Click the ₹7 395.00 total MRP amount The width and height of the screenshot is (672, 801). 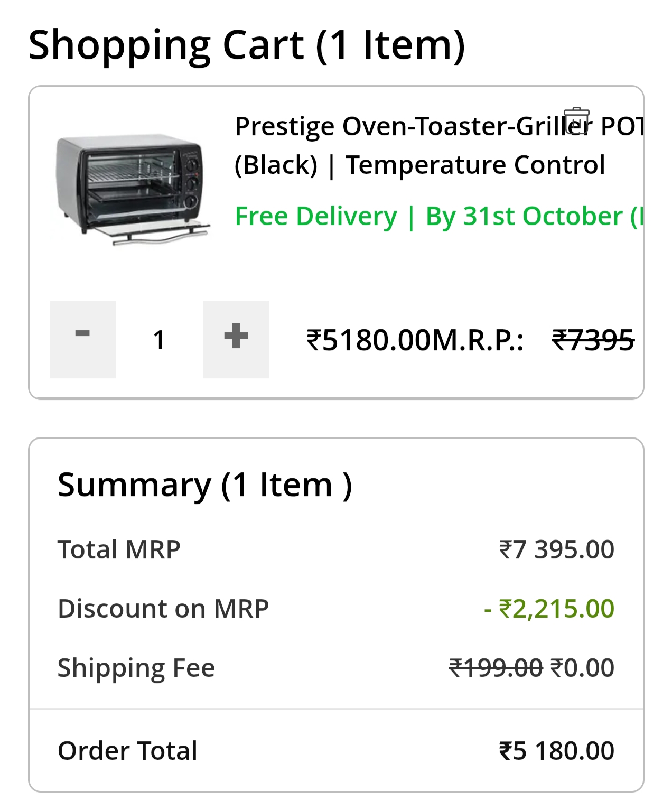pyautogui.click(x=556, y=549)
